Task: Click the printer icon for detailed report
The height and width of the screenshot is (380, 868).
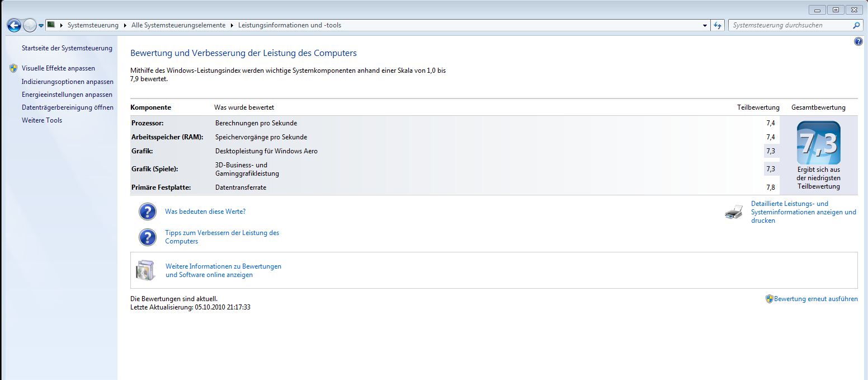Action: point(734,212)
